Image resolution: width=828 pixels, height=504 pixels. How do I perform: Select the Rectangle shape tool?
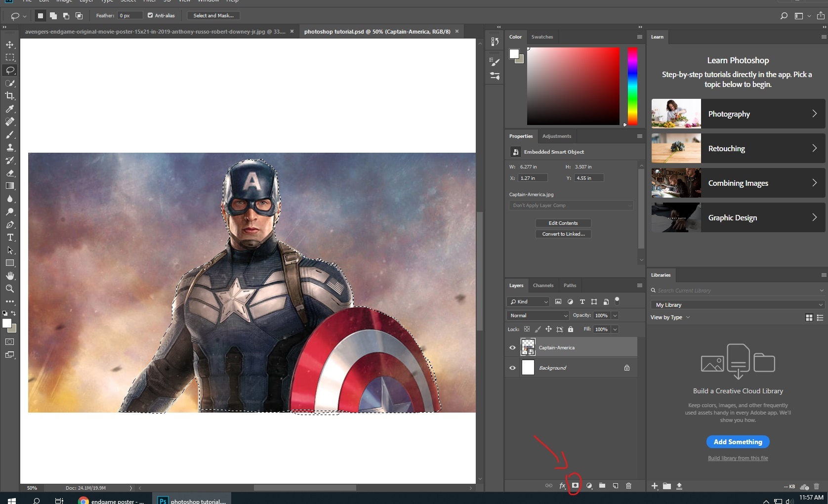click(x=10, y=263)
